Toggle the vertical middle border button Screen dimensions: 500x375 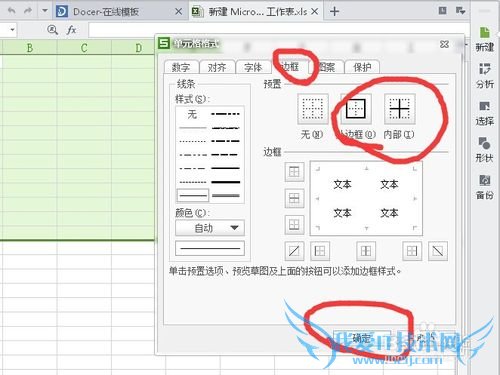point(366,251)
